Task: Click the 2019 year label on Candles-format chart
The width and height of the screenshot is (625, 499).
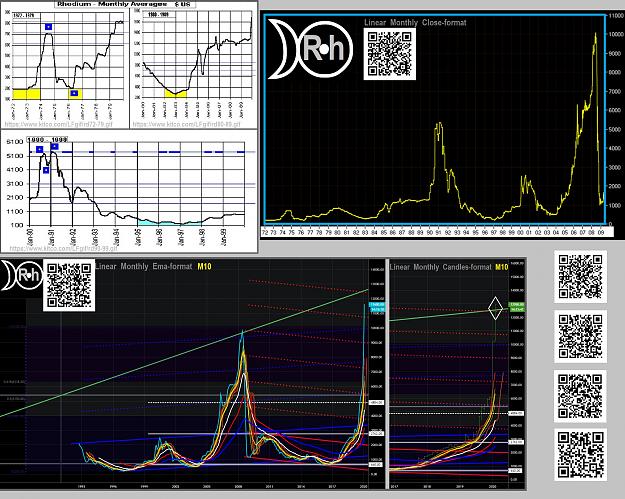Action: tap(460, 487)
